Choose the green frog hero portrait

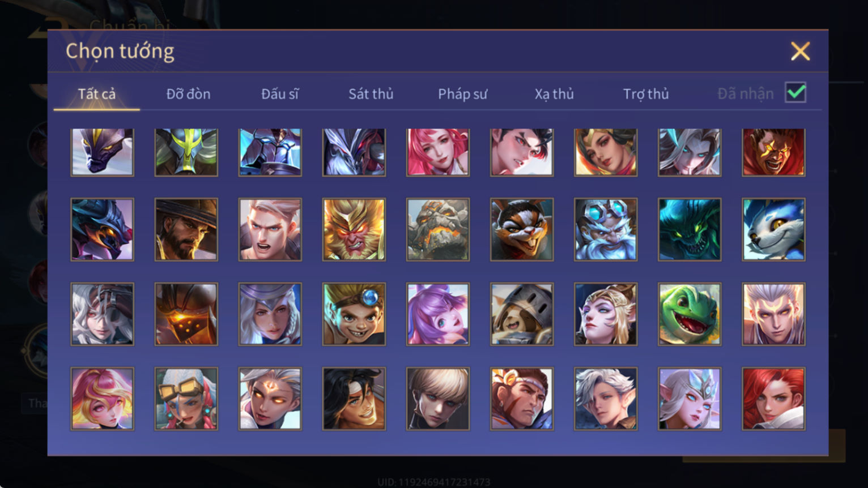690,314
